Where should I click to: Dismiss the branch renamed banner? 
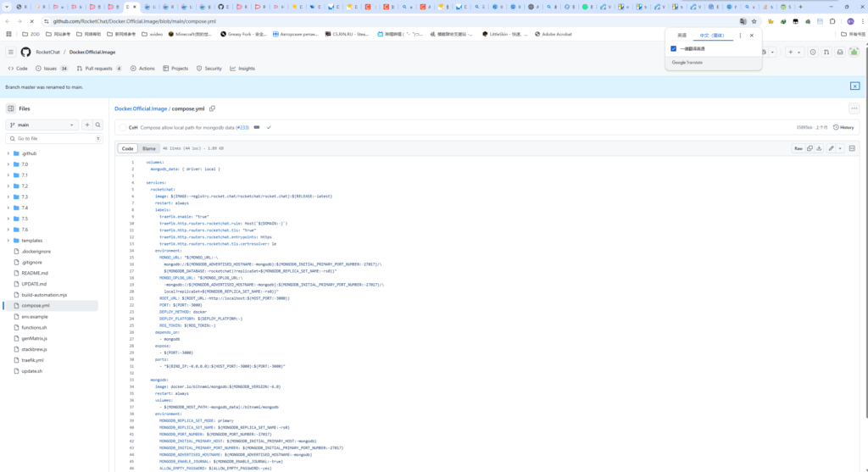tap(854, 86)
